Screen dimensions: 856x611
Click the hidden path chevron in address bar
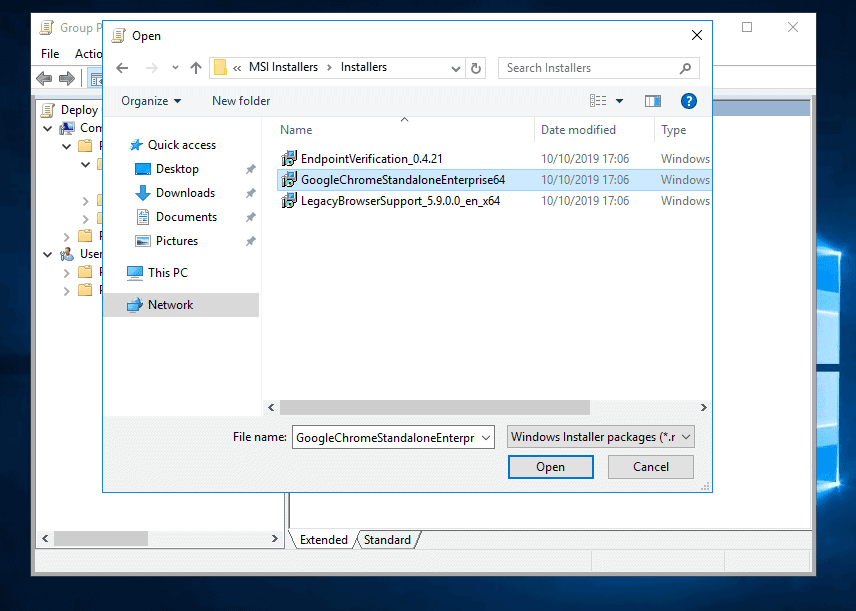pyautogui.click(x=237, y=68)
